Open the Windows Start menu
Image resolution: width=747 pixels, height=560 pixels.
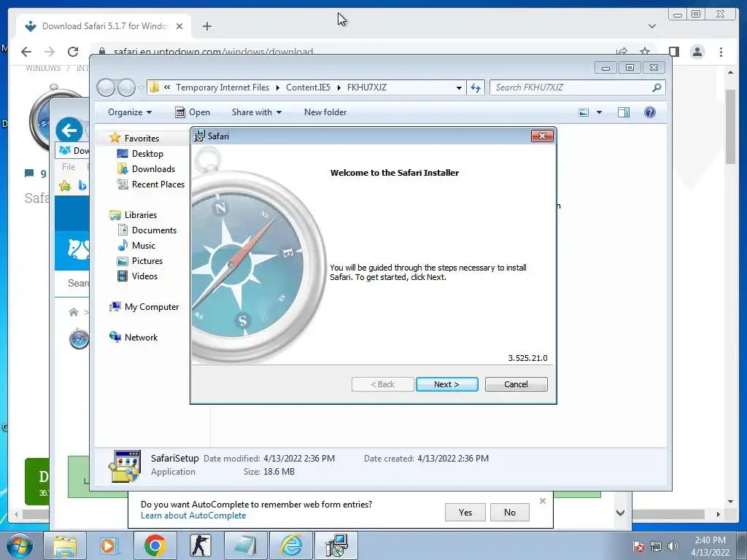point(20,545)
